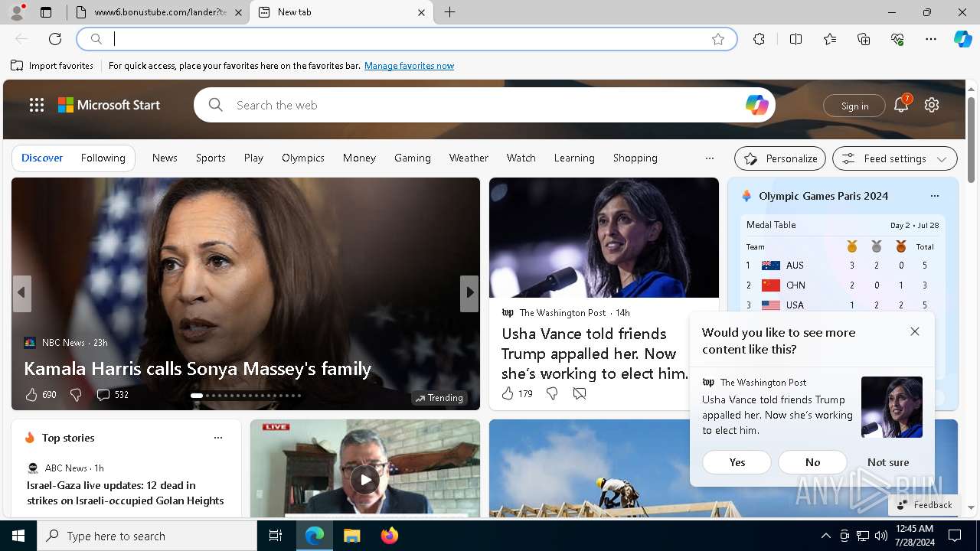Viewport: 980px width, 551px height.
Task: Like the Usha Vance article
Action: click(x=508, y=393)
